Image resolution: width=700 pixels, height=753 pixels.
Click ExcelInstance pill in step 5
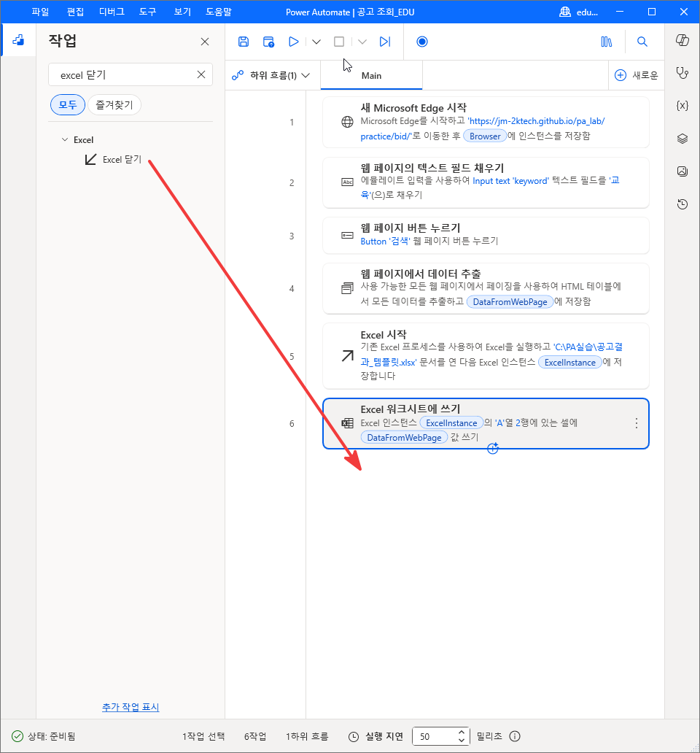(570, 362)
